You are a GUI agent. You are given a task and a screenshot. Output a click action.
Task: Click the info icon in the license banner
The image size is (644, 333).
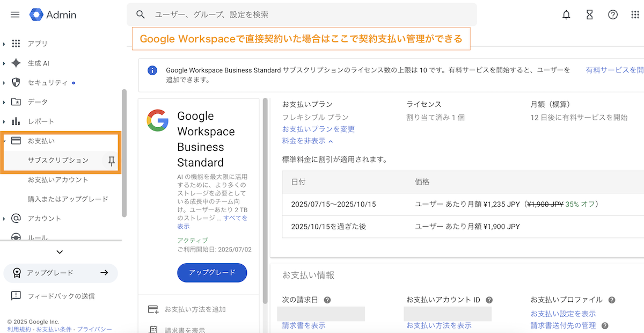point(152,70)
